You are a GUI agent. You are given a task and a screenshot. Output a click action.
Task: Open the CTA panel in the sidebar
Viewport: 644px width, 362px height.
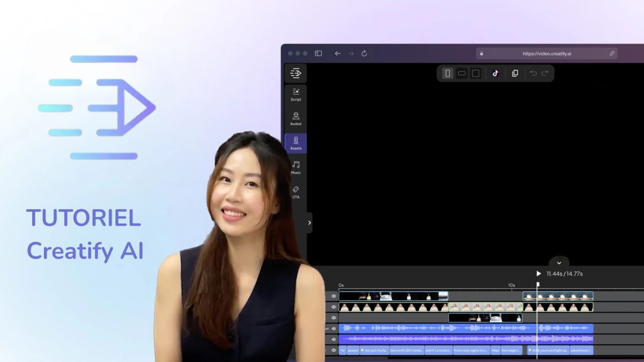click(296, 192)
